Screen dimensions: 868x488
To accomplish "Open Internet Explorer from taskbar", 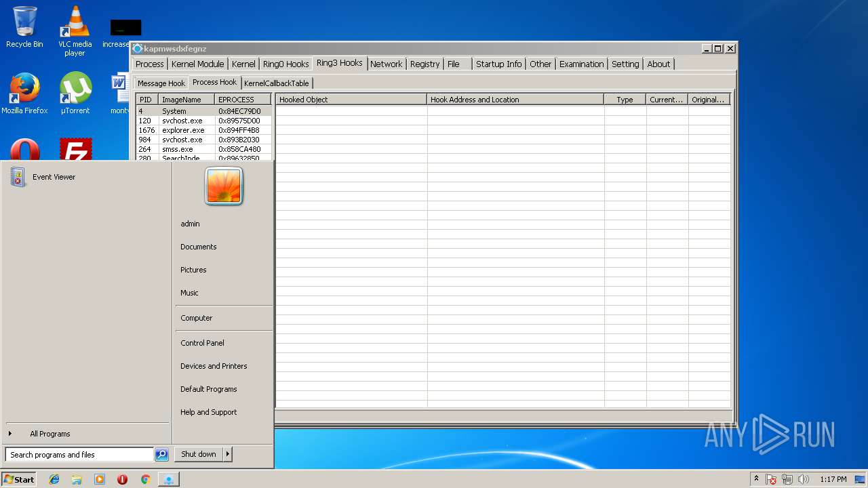I will pyautogui.click(x=54, y=479).
